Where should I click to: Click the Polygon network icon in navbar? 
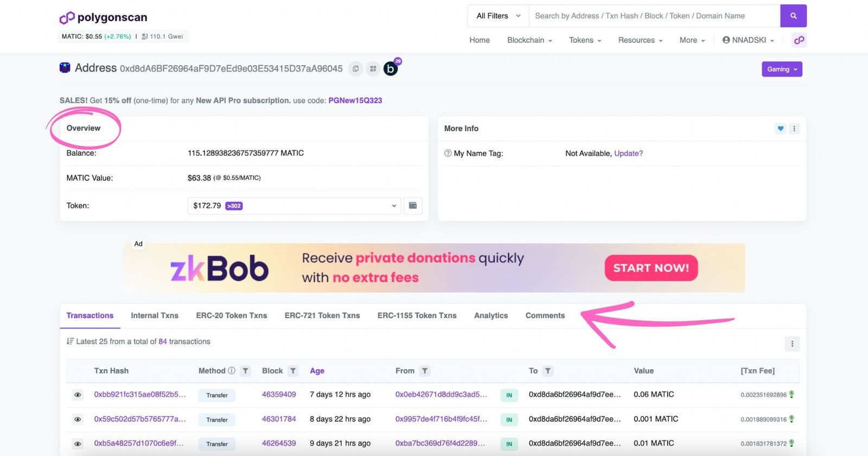tap(799, 40)
